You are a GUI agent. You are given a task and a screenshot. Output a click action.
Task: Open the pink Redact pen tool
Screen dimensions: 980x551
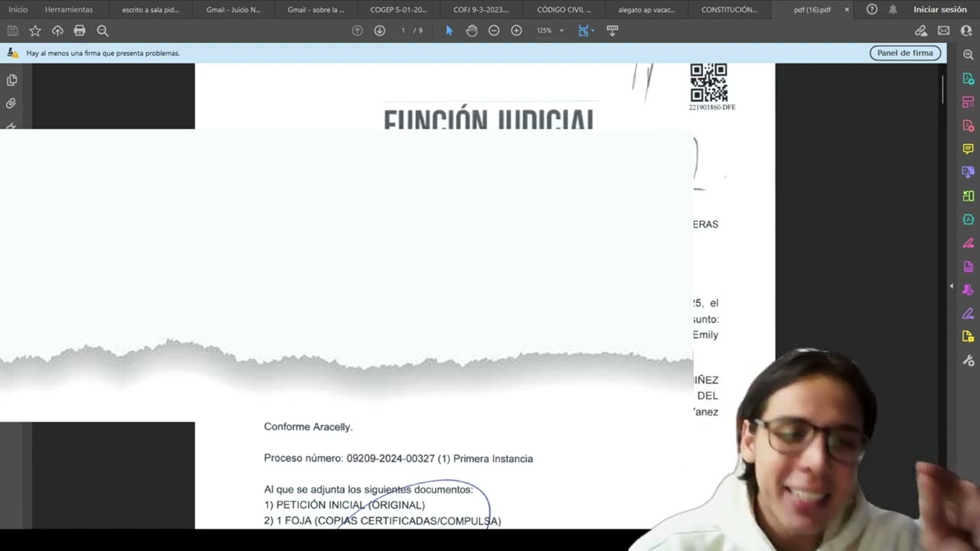[969, 243]
